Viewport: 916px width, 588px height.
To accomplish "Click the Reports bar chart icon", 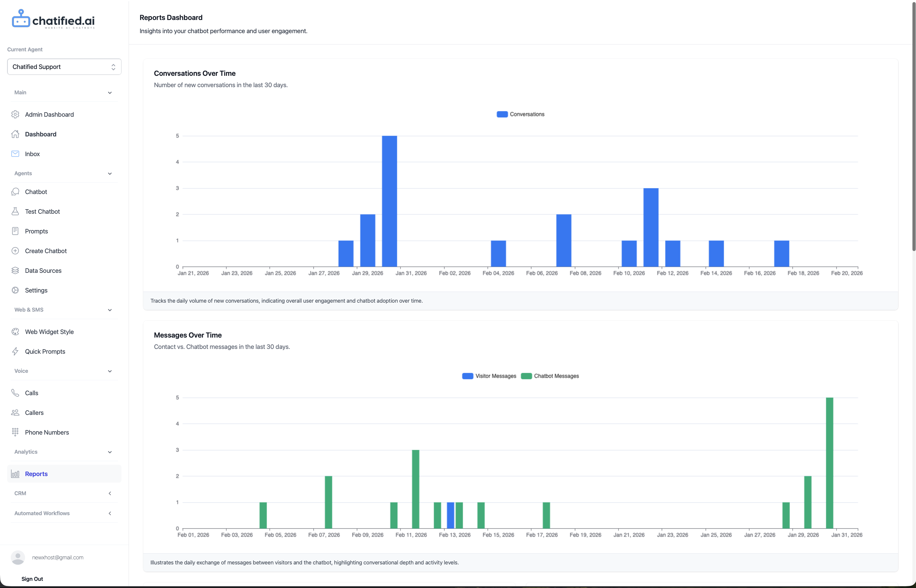I will tap(15, 474).
